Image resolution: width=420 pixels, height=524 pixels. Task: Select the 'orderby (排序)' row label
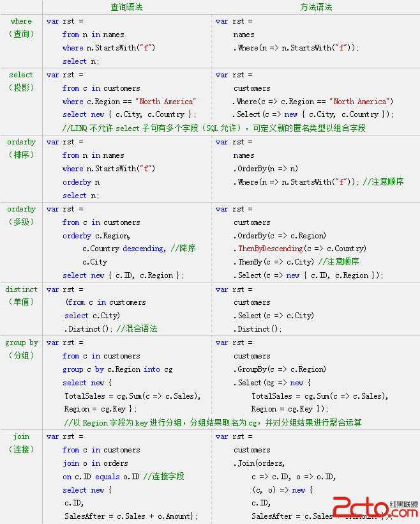point(21,148)
